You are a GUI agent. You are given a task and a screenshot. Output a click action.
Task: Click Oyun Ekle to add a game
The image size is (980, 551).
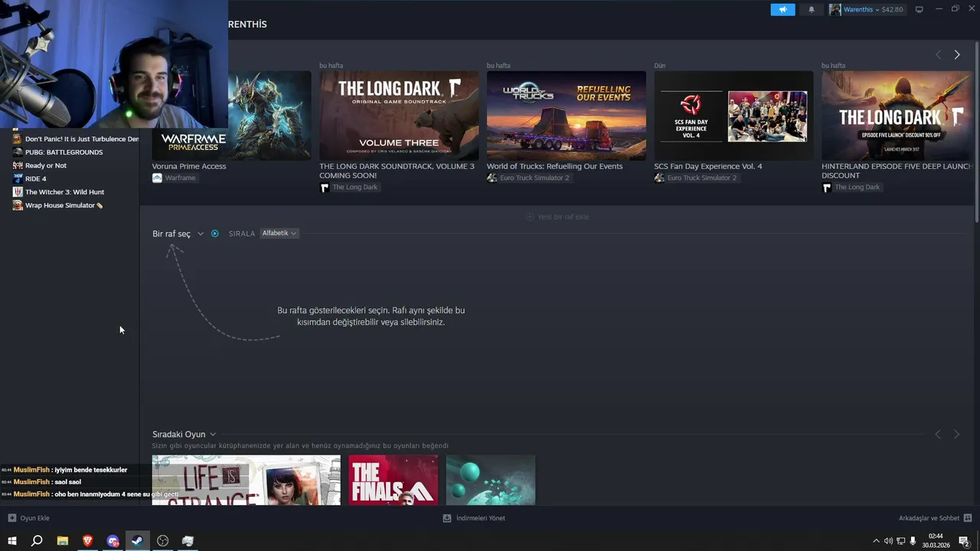[x=28, y=518]
